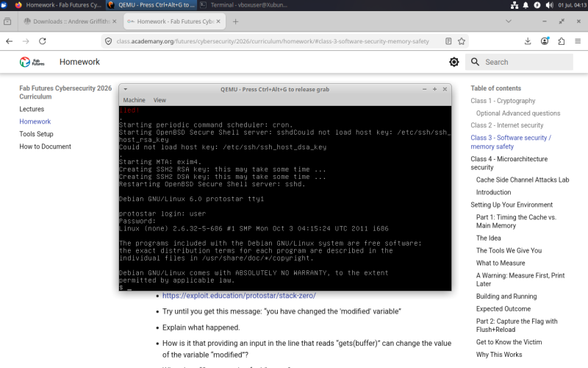
Task: Go to The Idea entry
Action: point(488,238)
